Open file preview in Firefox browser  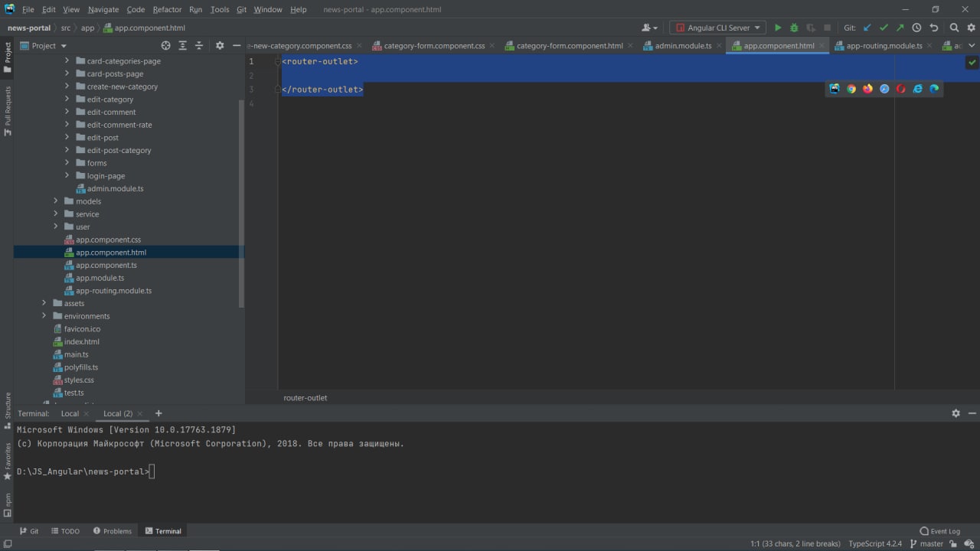tap(867, 89)
